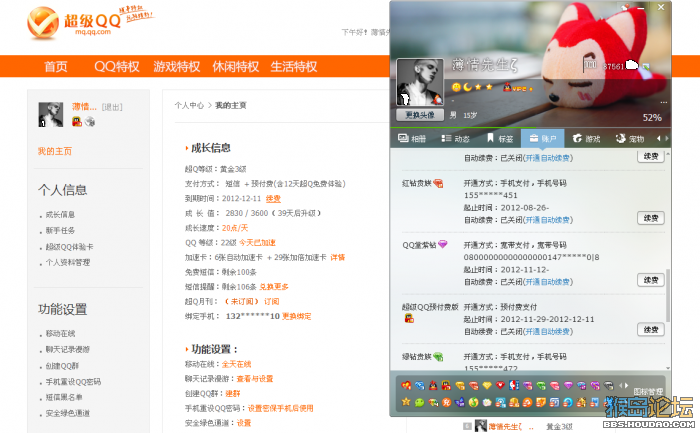The width and height of the screenshot is (700, 433).
Task: Click the pink diamond icon in icon bar
Action: (x=554, y=385)
